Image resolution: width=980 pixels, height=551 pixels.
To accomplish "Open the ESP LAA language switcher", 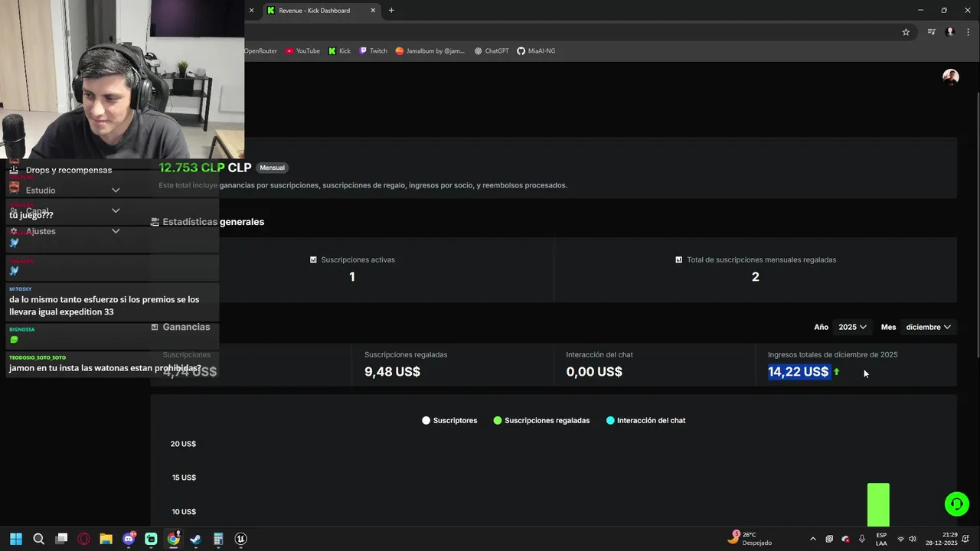I will tap(881, 539).
